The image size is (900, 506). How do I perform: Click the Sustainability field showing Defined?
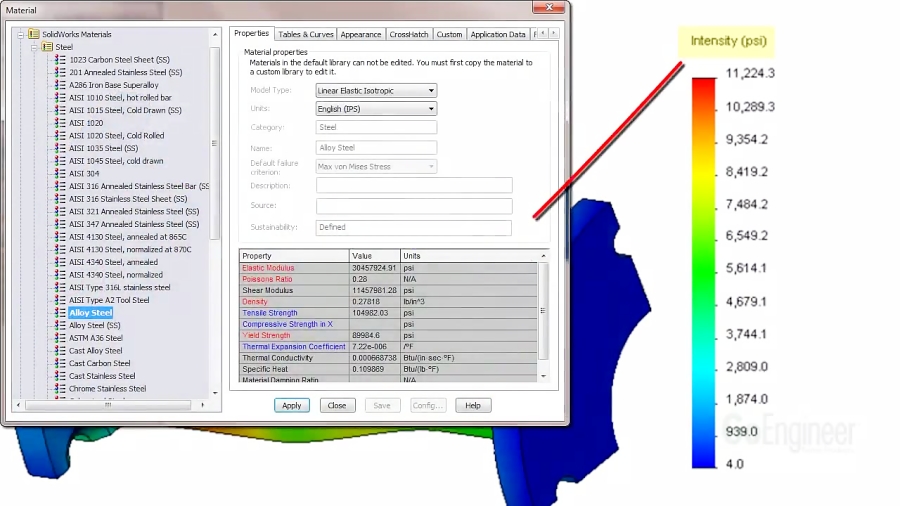pos(413,227)
